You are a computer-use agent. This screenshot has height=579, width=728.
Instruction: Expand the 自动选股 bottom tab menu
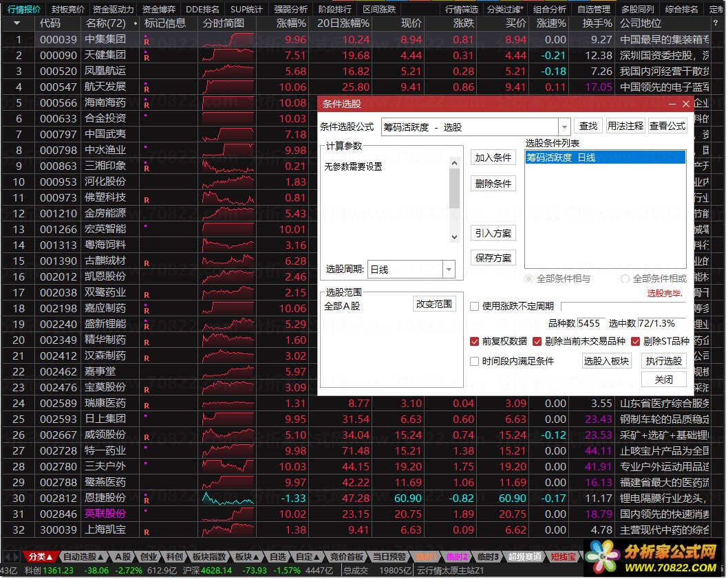point(83,557)
